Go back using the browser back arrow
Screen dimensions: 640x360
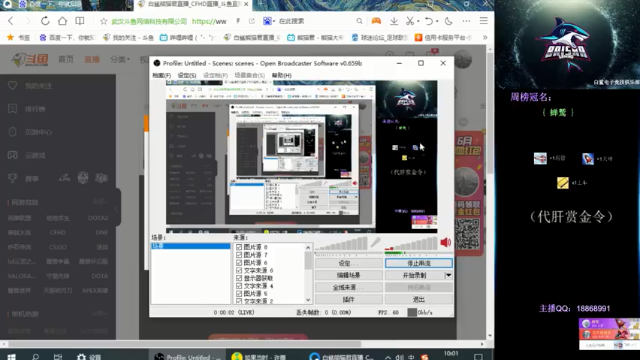coord(11,21)
